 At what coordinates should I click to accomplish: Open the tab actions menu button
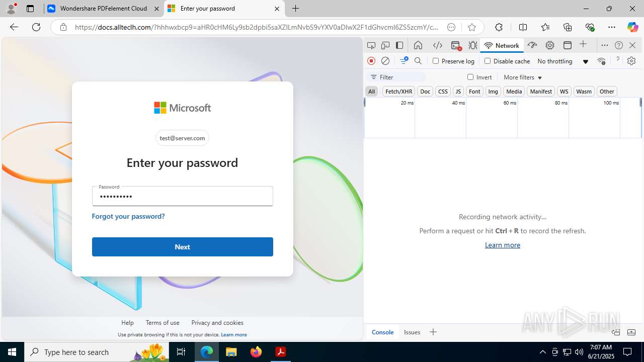(30, 9)
